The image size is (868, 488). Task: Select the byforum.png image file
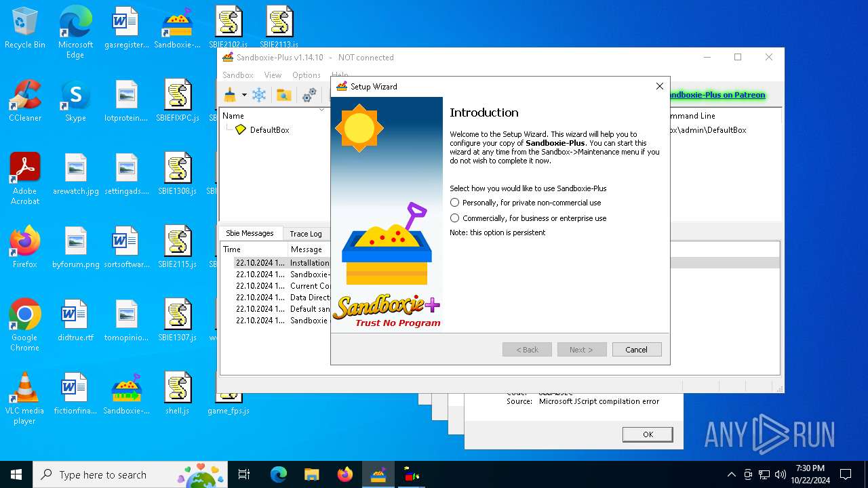(x=75, y=247)
